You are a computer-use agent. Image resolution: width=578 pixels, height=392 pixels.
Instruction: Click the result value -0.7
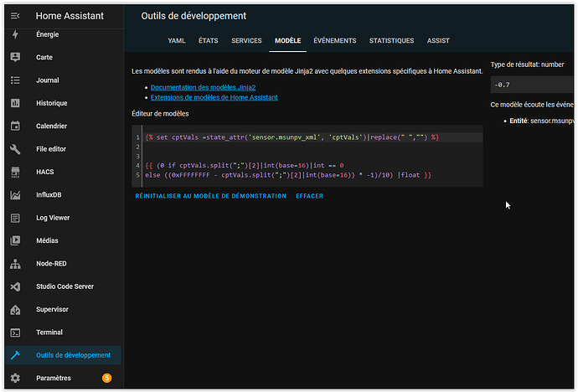[502, 85]
